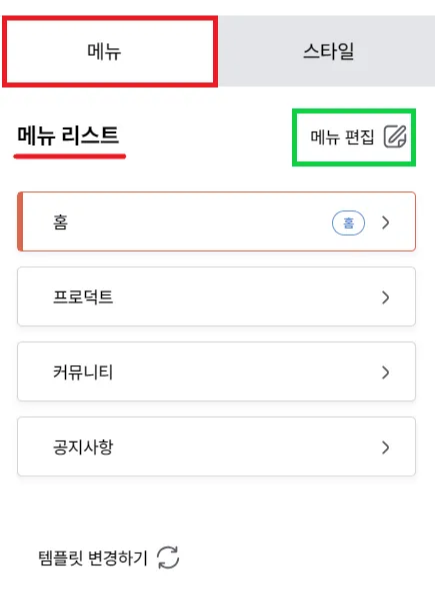The image size is (435, 594).
Task: Click the blue 홈 badge icon
Action: [348, 223]
